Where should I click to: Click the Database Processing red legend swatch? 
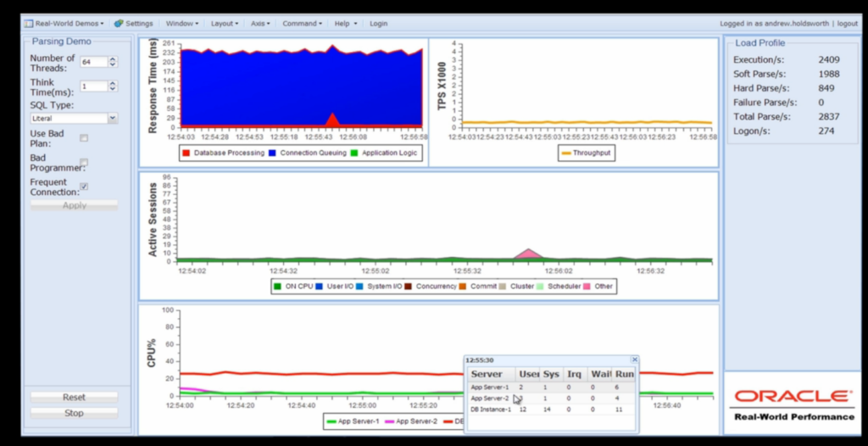pyautogui.click(x=186, y=153)
